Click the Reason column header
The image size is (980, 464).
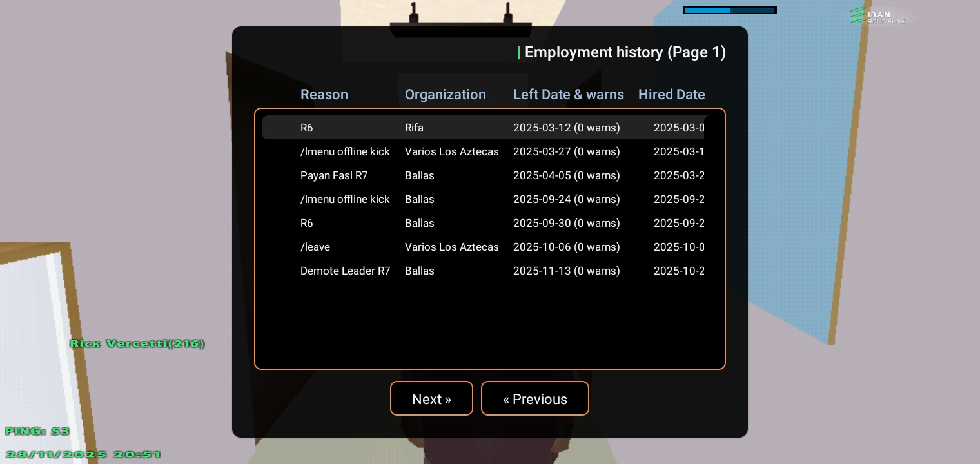coord(324,94)
